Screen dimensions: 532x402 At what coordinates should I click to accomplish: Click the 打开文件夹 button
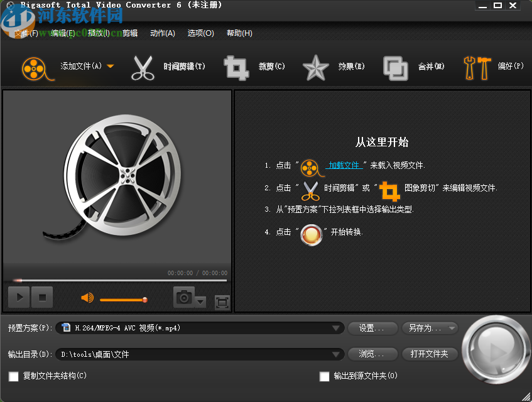pos(430,354)
